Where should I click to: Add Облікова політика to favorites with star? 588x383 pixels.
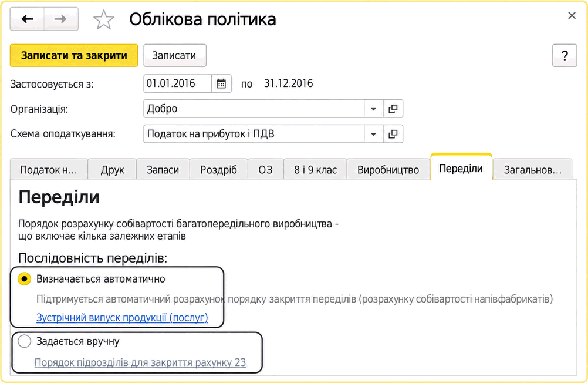pos(103,19)
